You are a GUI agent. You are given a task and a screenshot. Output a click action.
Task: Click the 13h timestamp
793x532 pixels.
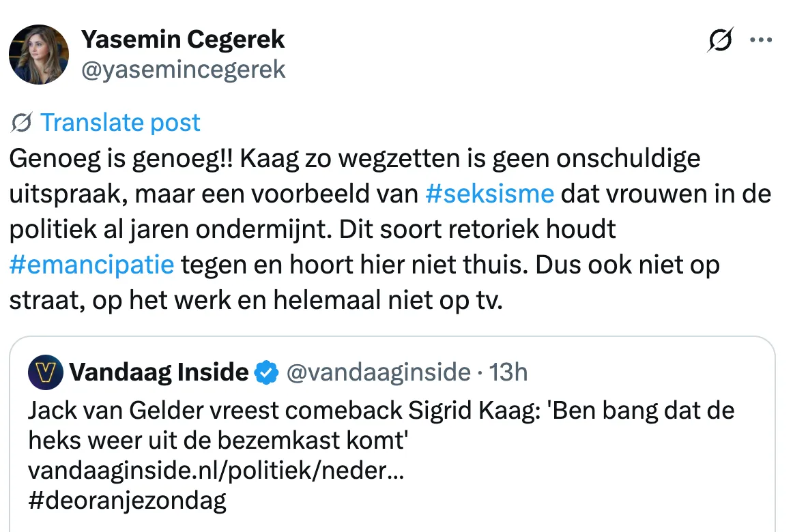509,373
